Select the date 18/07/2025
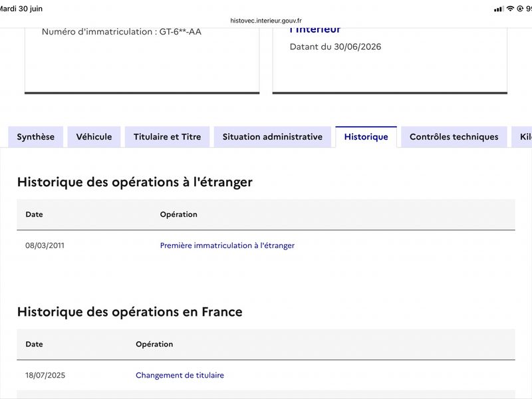 [x=45, y=375]
